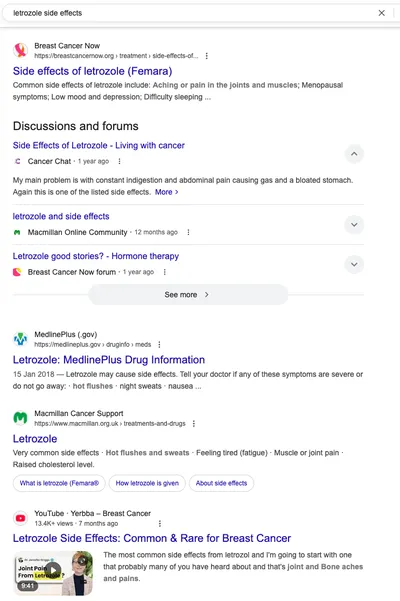The width and height of the screenshot is (400, 601).
Task: Click the Breast Cancer Now site name
Action: click(x=67, y=46)
